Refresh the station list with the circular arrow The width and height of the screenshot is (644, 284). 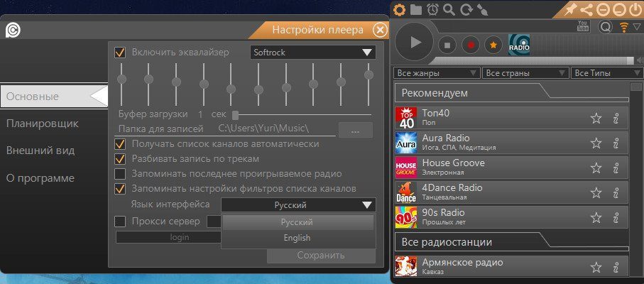click(466, 9)
